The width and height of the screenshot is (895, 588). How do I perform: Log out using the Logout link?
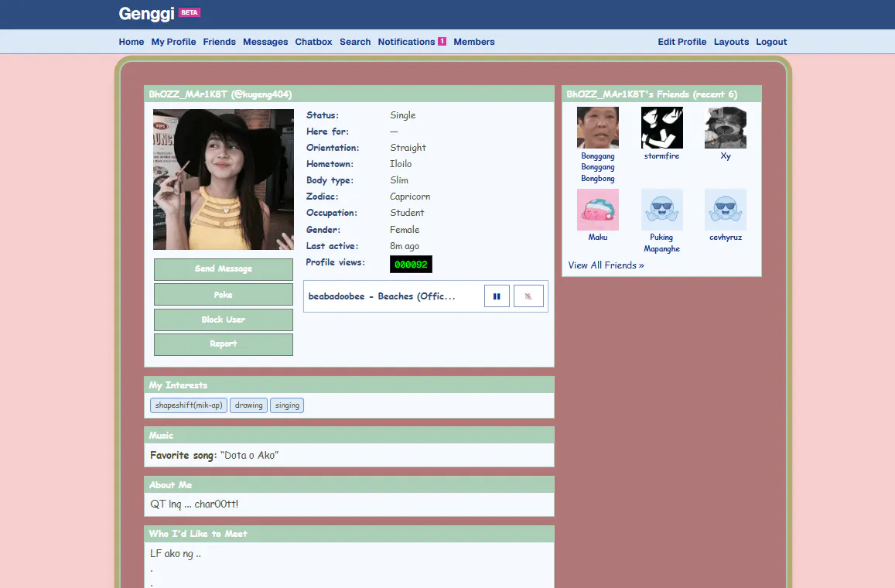(771, 42)
